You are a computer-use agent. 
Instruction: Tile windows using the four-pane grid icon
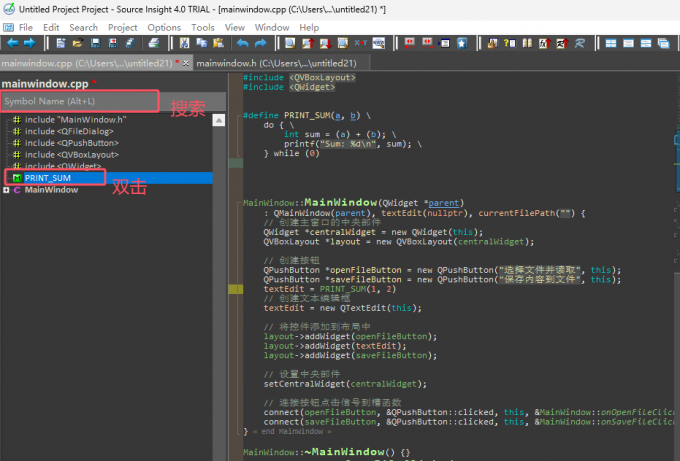coord(611,43)
